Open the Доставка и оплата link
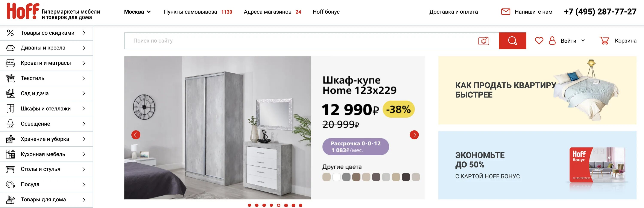Viewport: 644px width, 208px height. 453,12
